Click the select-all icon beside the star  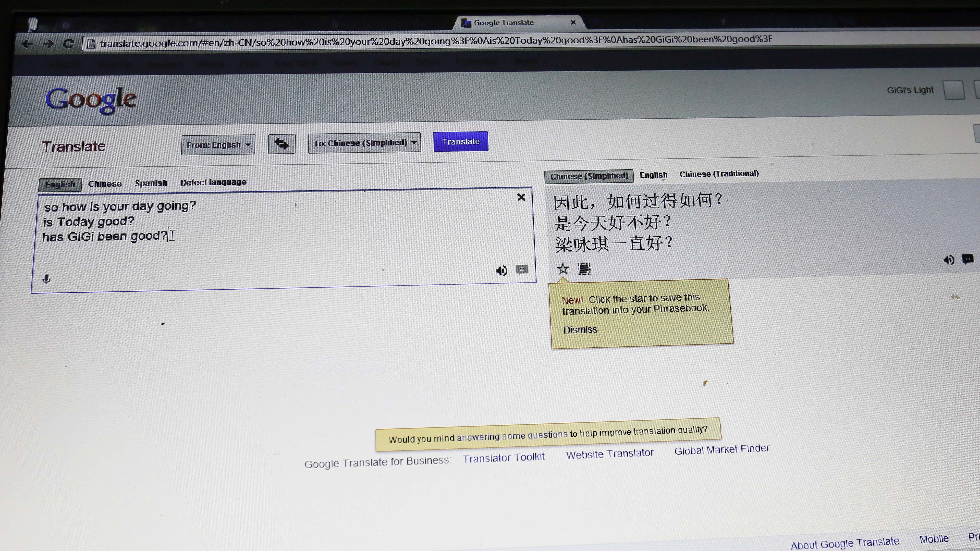coord(584,269)
